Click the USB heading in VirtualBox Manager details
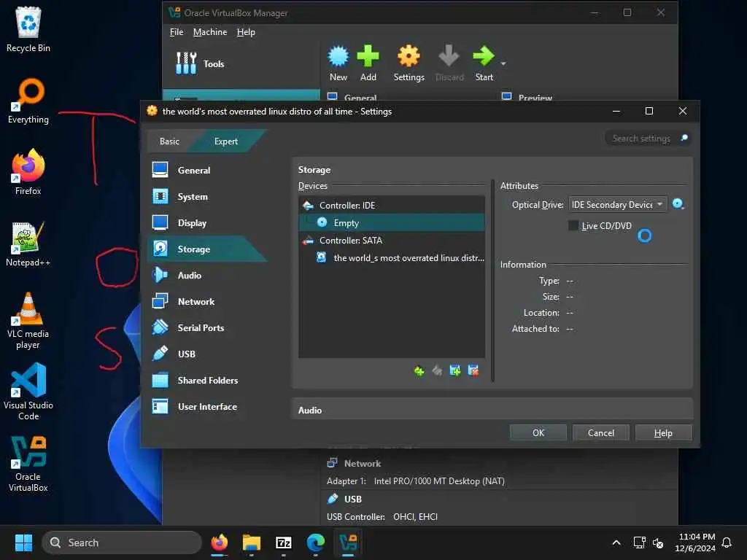 coord(352,499)
